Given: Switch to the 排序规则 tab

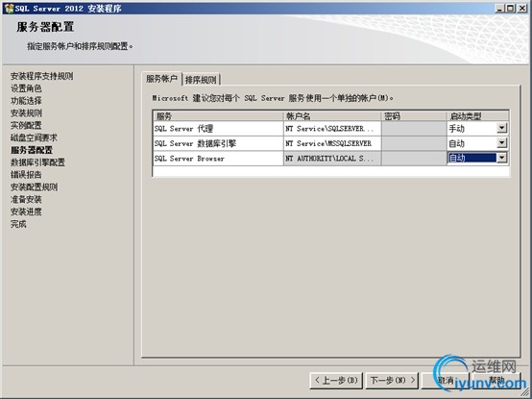Looking at the screenshot, I should [x=201, y=80].
